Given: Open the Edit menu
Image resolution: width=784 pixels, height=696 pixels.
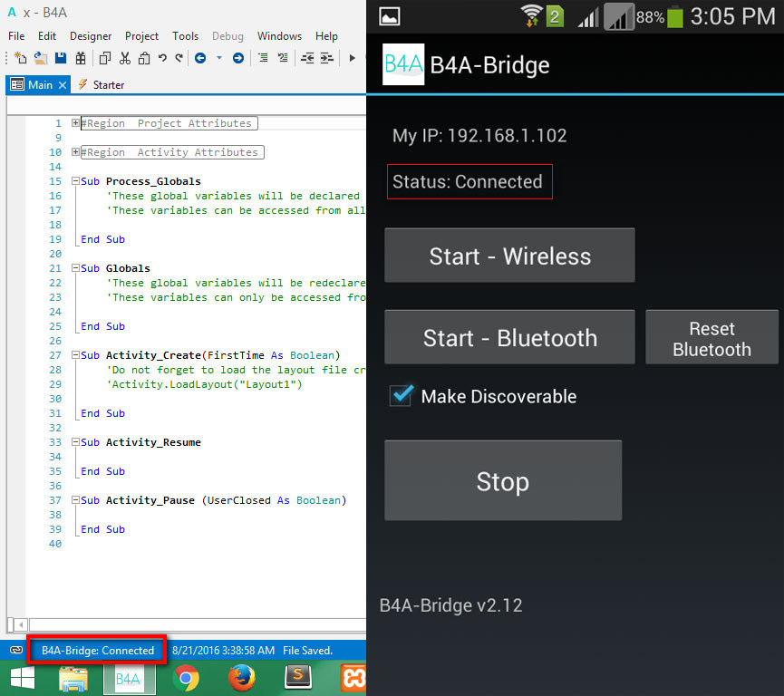Looking at the screenshot, I should [47, 36].
